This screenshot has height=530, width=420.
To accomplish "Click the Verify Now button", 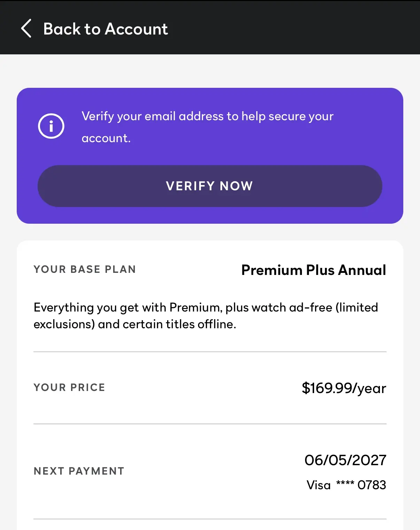I will [210, 186].
